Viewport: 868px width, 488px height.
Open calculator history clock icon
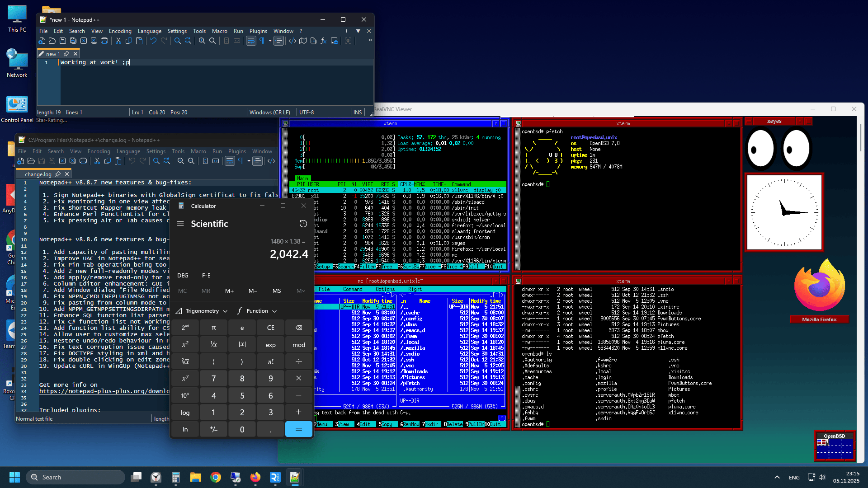click(x=303, y=224)
